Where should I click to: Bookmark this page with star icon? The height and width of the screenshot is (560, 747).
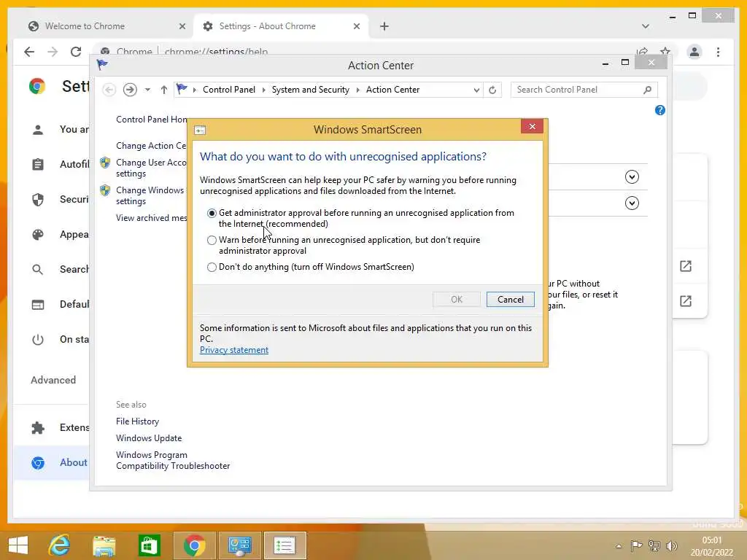(x=665, y=51)
